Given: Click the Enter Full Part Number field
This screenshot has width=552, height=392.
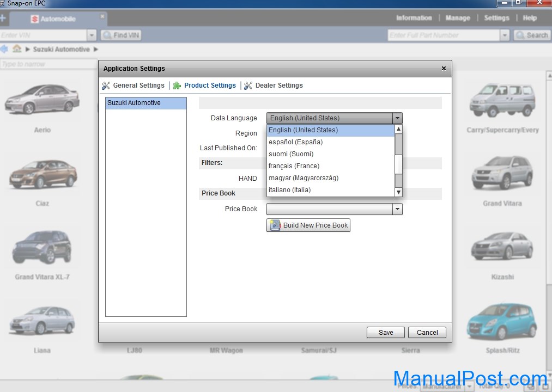Looking at the screenshot, I should 444,35.
